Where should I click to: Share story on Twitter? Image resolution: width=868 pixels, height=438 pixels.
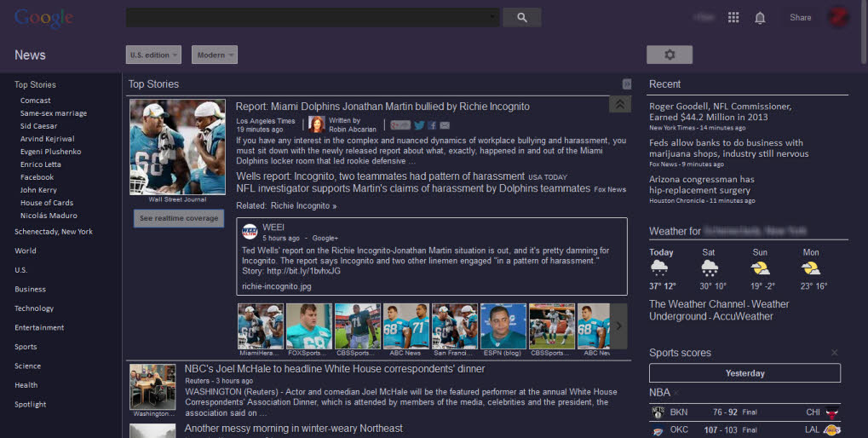point(420,125)
